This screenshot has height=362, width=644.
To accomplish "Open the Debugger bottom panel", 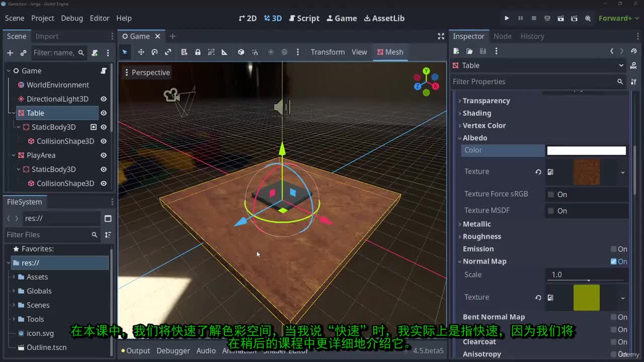I will [173, 350].
